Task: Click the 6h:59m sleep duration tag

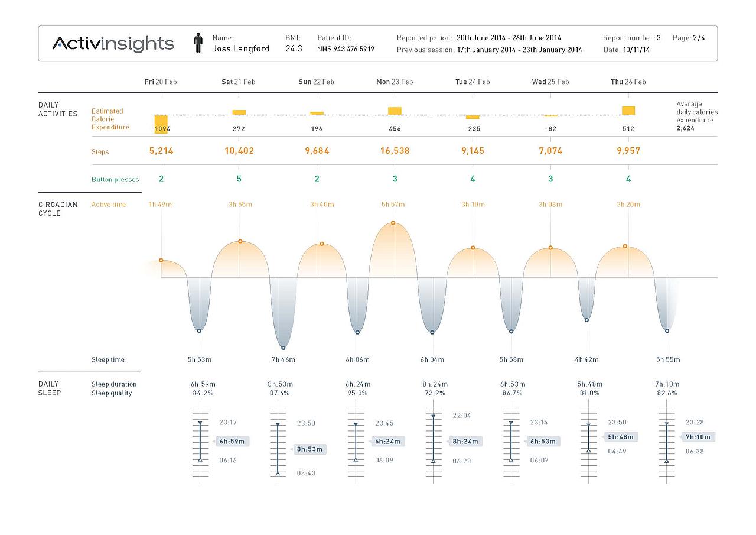Action: point(231,441)
